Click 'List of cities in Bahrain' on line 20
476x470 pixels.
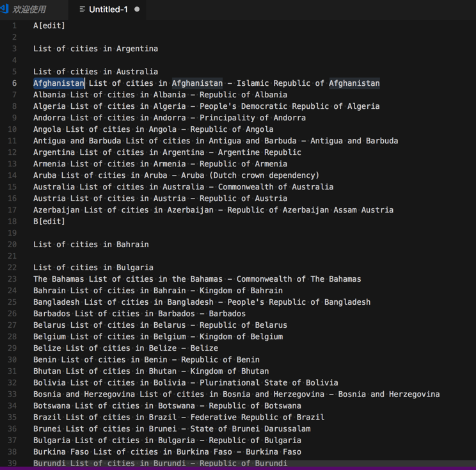[x=91, y=245]
